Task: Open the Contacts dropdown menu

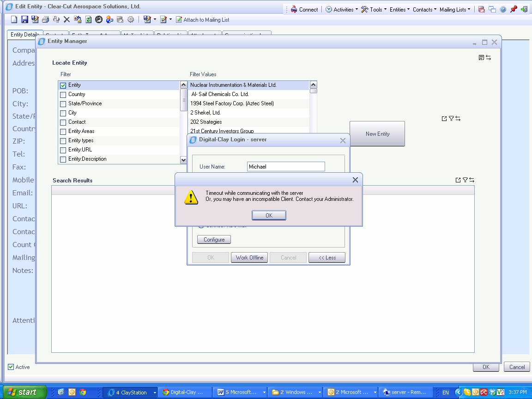Action: click(424, 10)
